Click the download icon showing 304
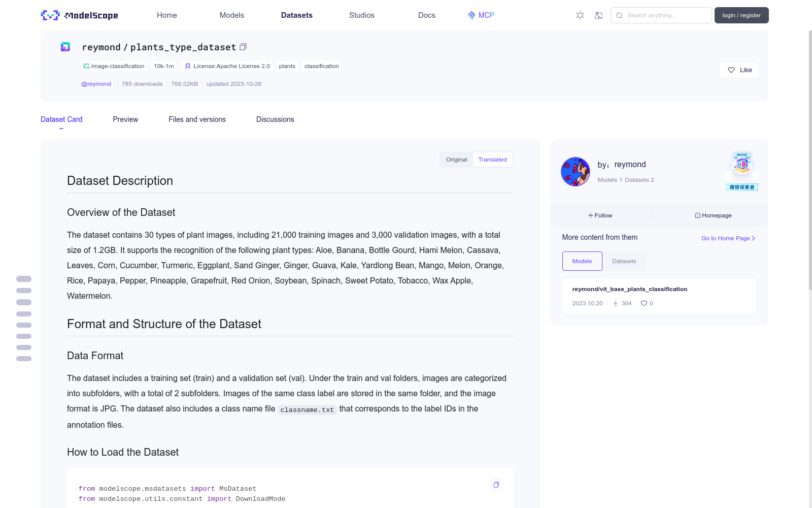 (x=616, y=303)
